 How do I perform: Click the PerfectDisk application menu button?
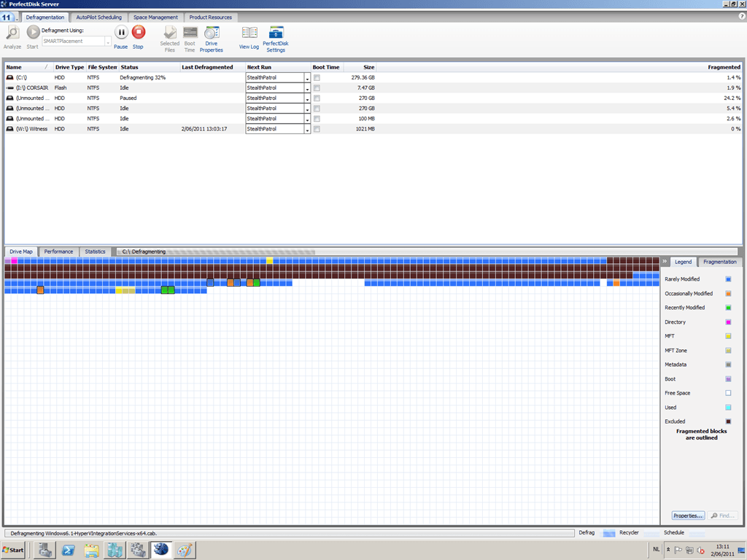coord(8,17)
